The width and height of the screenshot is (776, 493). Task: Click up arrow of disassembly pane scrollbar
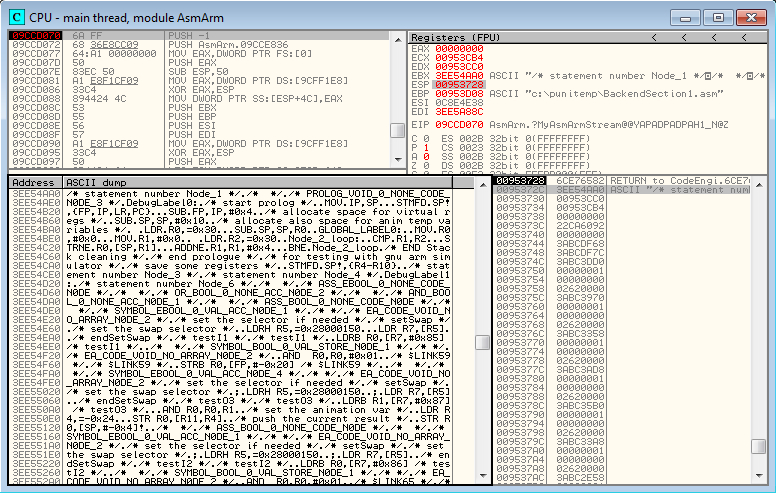[x=397, y=39]
